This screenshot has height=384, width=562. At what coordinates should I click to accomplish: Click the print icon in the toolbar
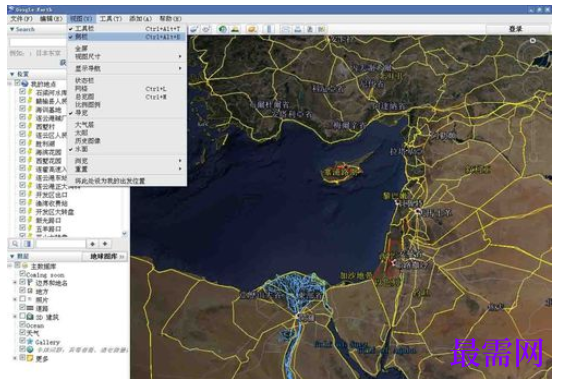[298, 29]
